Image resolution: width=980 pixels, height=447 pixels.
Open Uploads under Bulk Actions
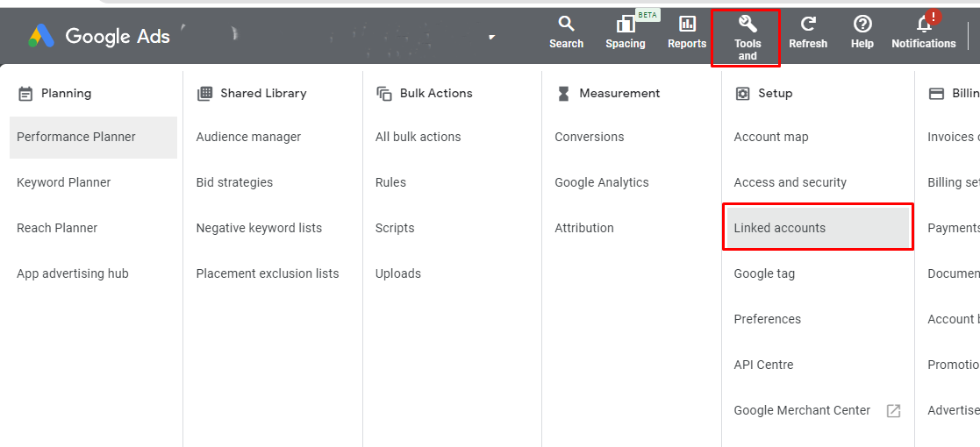point(398,273)
